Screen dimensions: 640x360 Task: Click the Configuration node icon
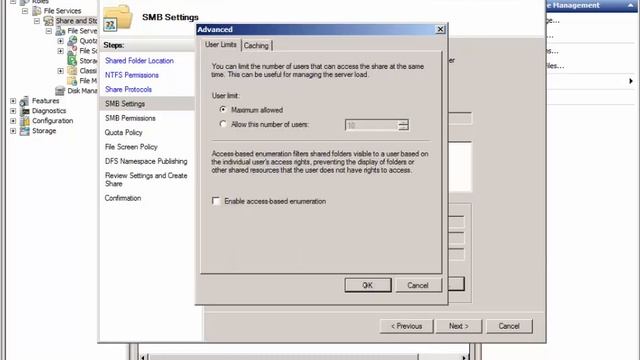(x=24, y=121)
